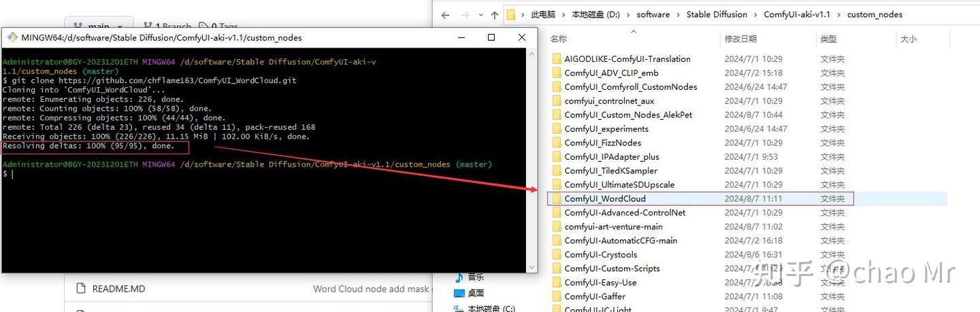Click folder icon of ComfyUI-Gaffer
Screen dimensions: 980x312
click(557, 296)
